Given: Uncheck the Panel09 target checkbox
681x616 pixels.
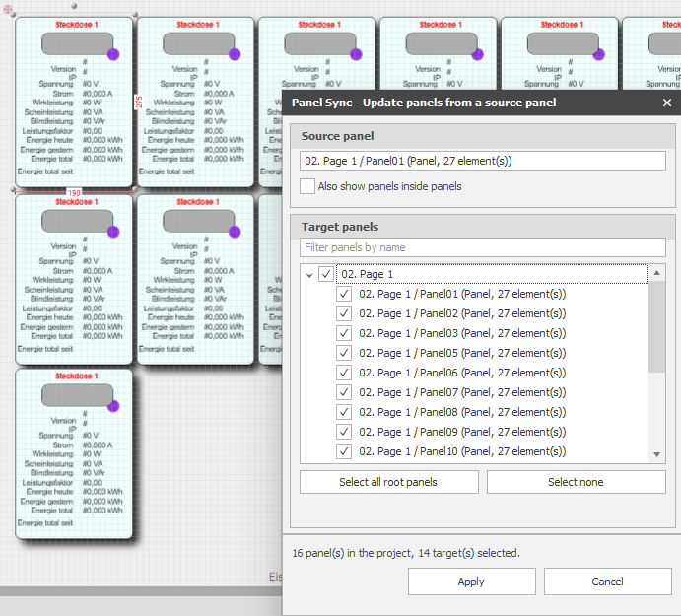Looking at the screenshot, I should (344, 432).
